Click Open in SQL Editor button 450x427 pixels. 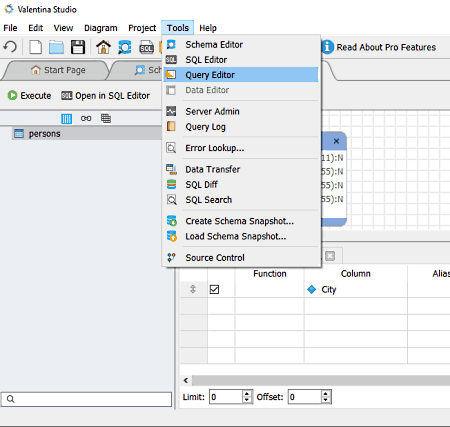(105, 96)
